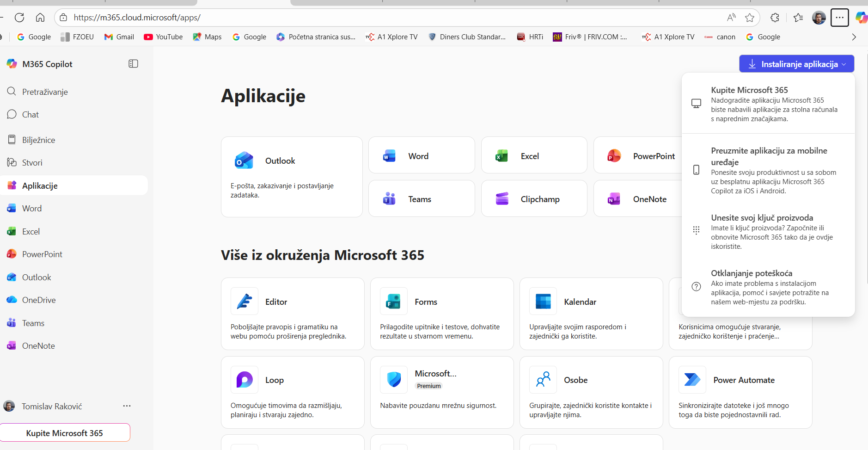The height and width of the screenshot is (450, 868).
Task: Open Početna stranica sus... bookmark
Action: click(316, 37)
